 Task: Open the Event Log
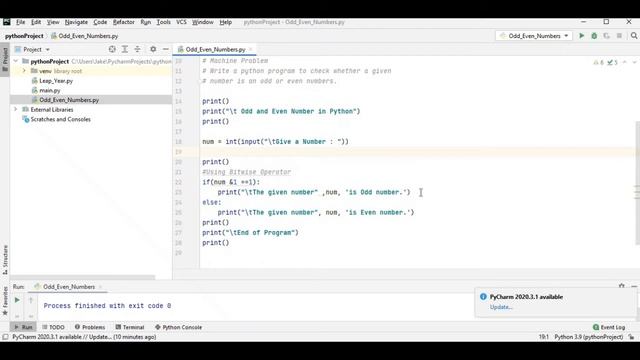(x=609, y=327)
